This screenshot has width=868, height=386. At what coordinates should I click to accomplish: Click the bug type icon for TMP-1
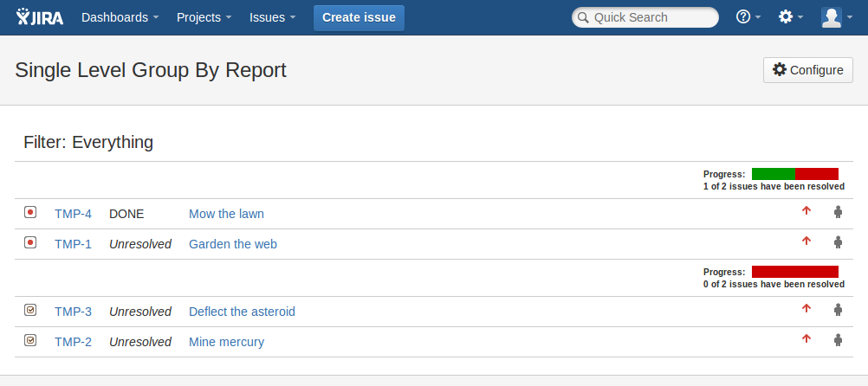point(30,242)
